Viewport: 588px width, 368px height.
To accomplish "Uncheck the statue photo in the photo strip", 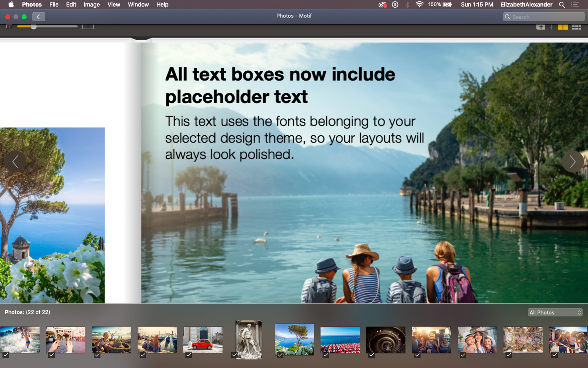I will tap(234, 355).
